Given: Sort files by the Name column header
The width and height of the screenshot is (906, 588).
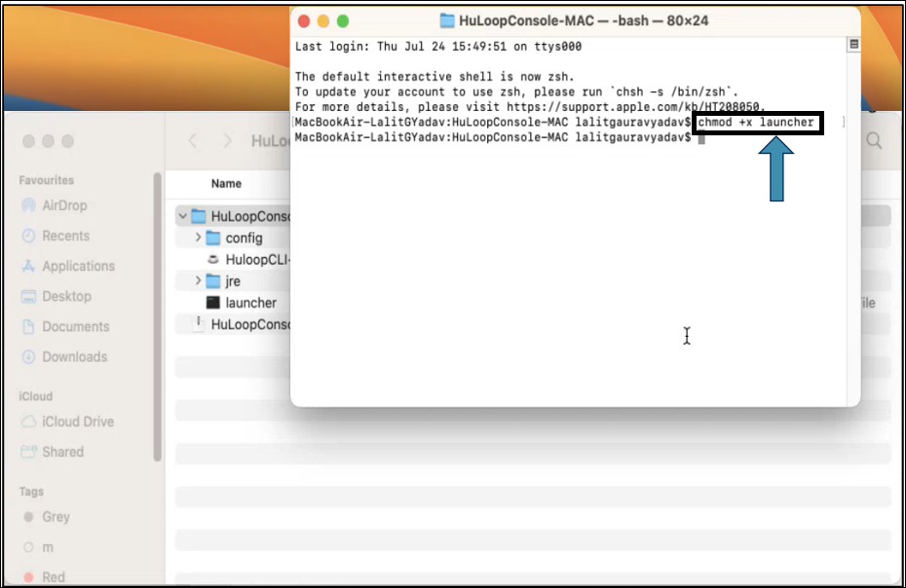Looking at the screenshot, I should pos(226,184).
